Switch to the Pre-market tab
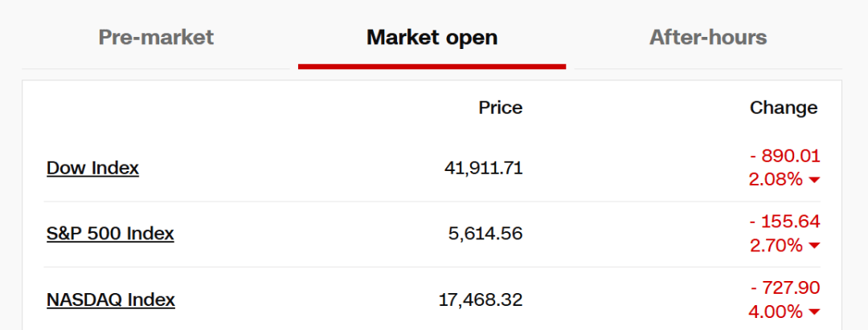Screen dimensions: 868x330 156,37
